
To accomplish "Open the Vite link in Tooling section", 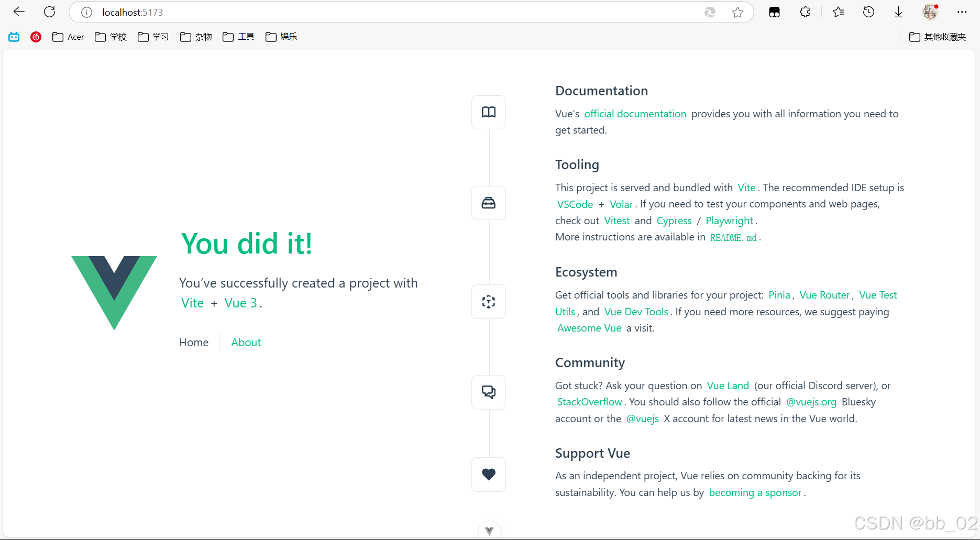I will pos(746,188).
